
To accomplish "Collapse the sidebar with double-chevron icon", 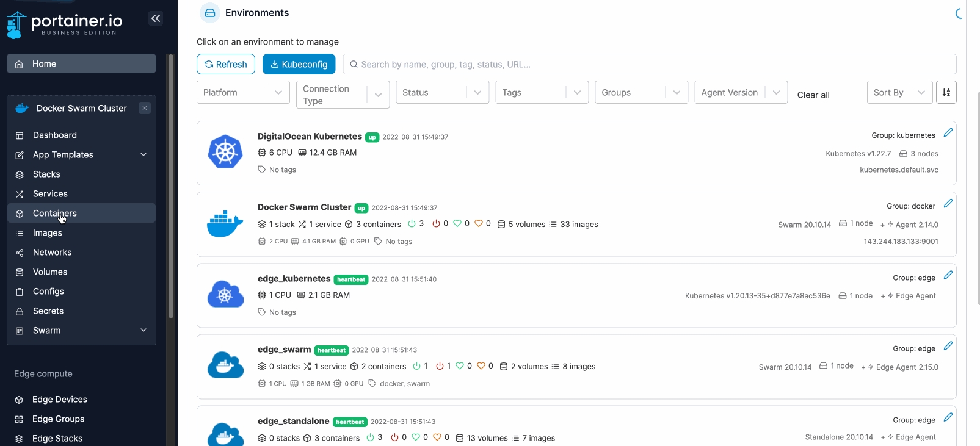I will 156,18.
